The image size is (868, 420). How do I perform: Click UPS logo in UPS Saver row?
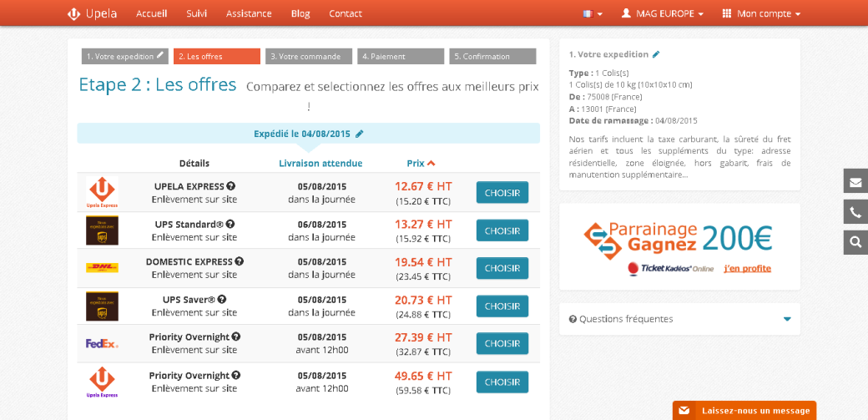click(102, 306)
